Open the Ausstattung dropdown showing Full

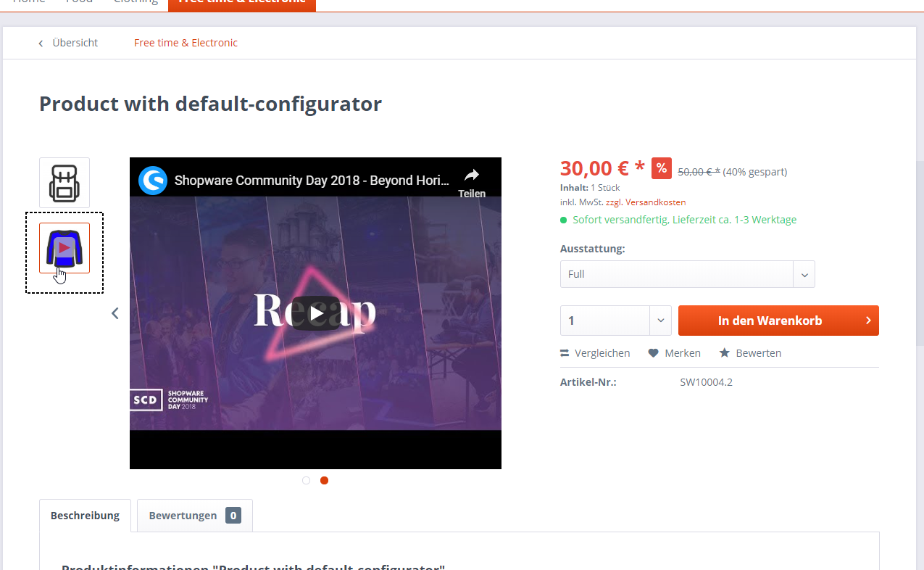[x=688, y=274]
